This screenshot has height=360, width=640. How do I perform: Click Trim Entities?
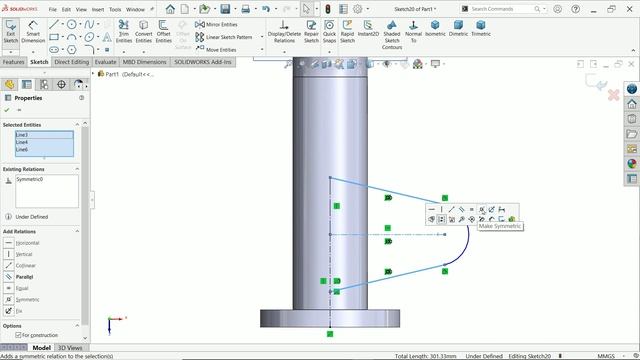point(124,32)
